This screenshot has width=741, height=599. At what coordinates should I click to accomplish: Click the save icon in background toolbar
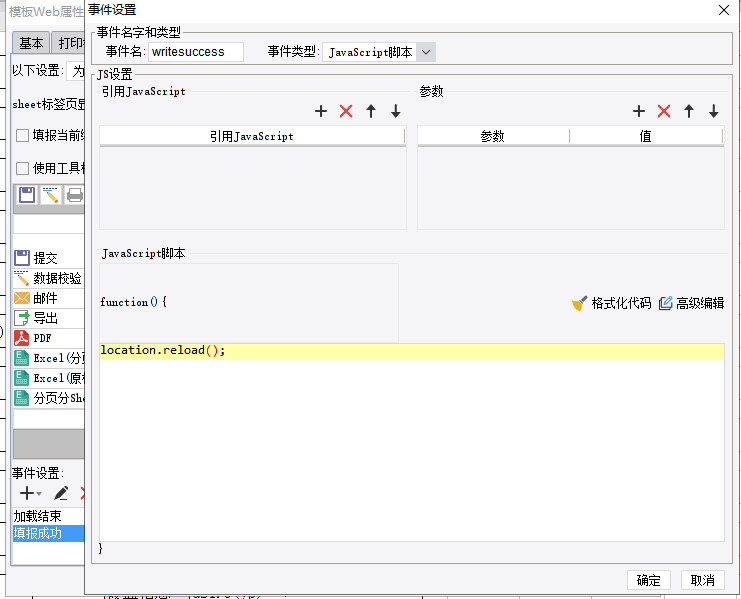[27, 195]
